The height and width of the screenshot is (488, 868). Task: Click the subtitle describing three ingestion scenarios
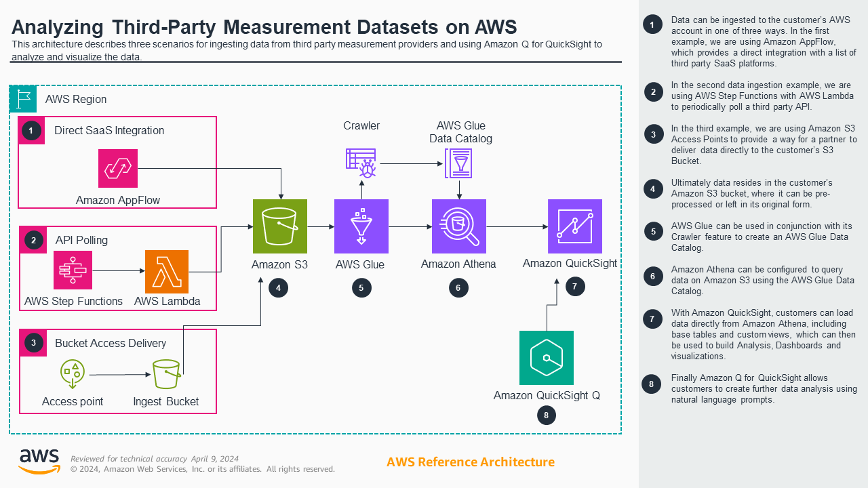pos(307,51)
